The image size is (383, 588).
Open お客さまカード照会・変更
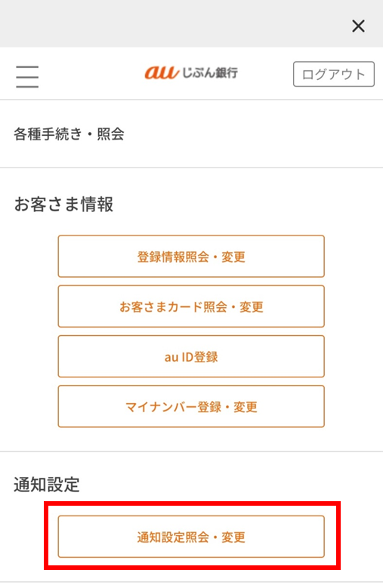[x=191, y=306]
